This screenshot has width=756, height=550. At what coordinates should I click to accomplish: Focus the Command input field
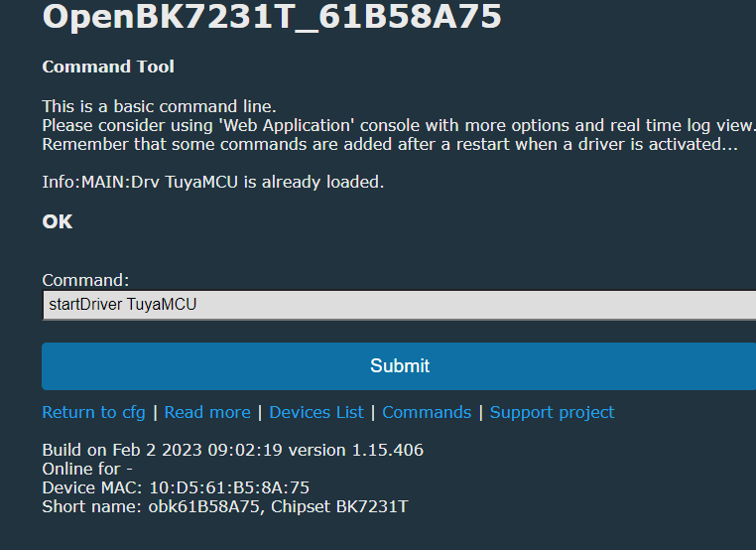pyautogui.click(x=399, y=305)
